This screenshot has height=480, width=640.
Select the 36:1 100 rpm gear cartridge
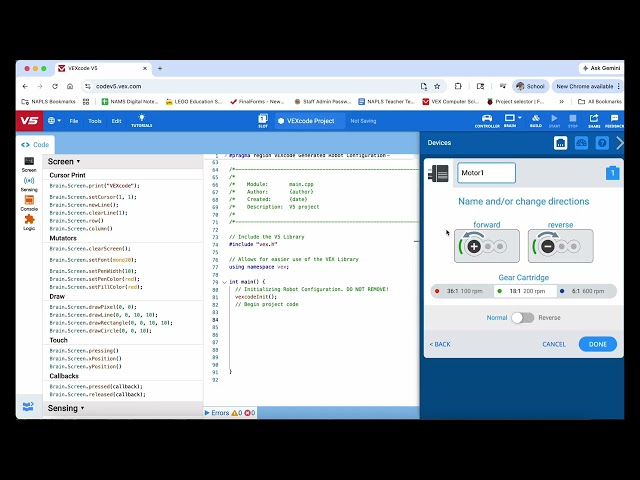pyautogui.click(x=460, y=291)
